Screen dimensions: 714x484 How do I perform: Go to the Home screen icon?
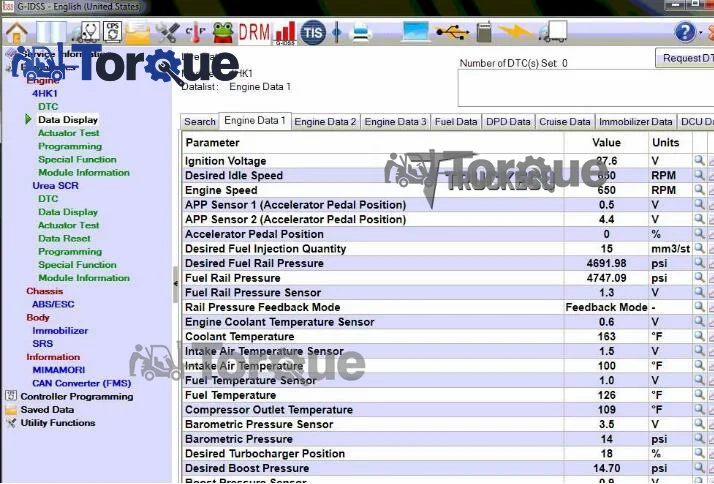[x=17, y=33]
